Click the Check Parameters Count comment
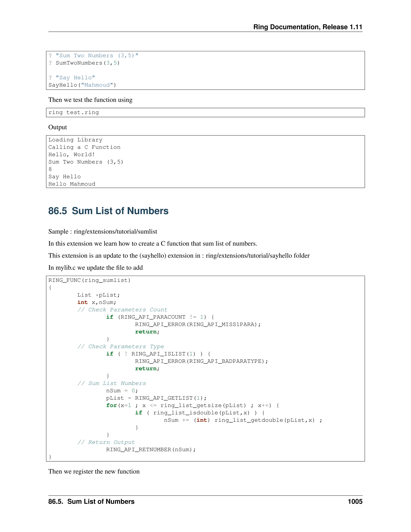 pyautogui.click(x=122, y=310)
